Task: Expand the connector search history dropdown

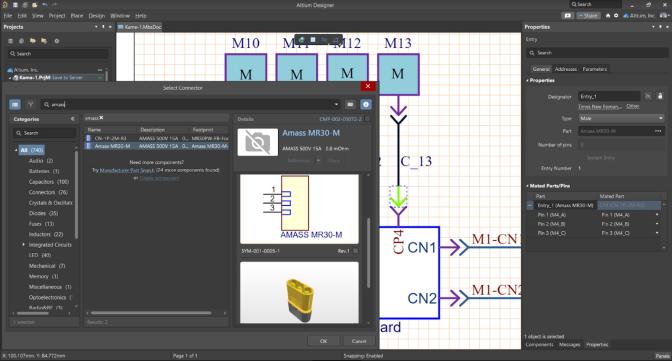Action: point(336,104)
